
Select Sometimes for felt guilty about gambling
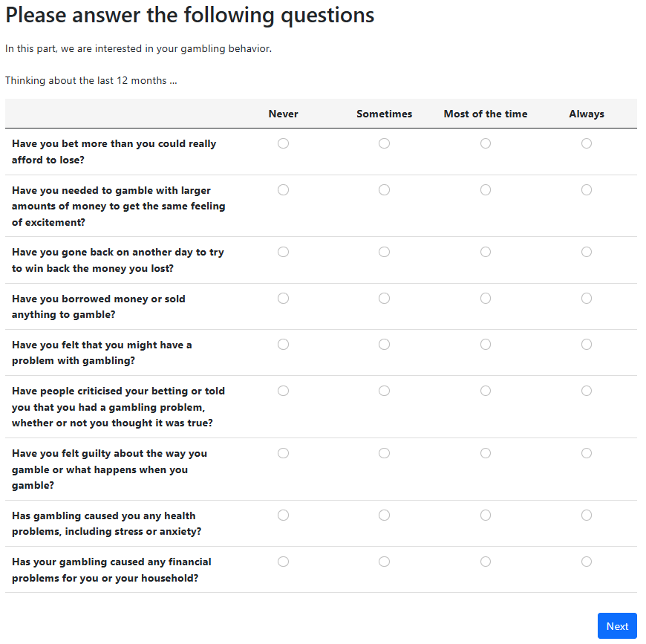[384, 453]
